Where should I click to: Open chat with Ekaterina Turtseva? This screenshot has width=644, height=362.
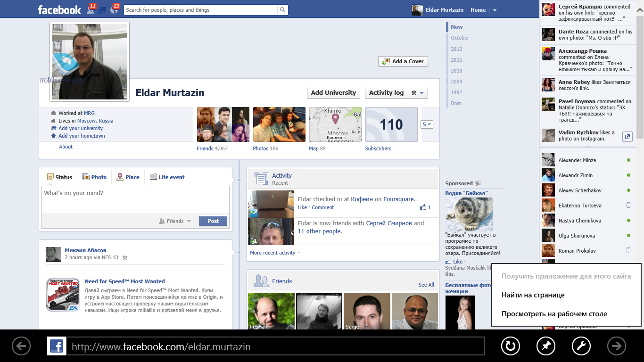coord(587,206)
